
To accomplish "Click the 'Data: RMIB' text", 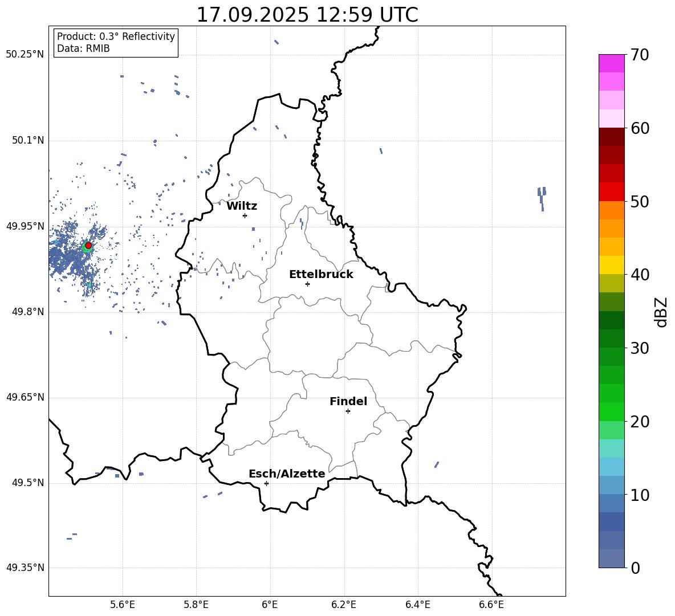I will pos(83,48).
